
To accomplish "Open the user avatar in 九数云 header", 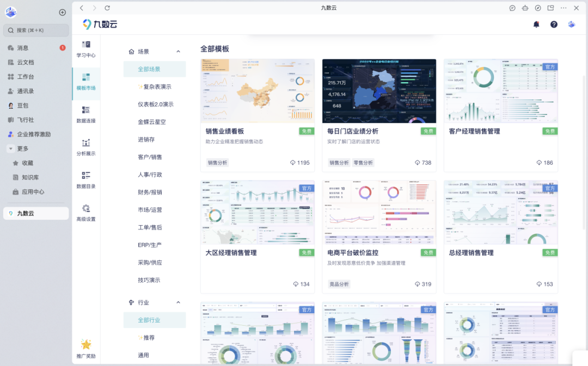I will (572, 24).
